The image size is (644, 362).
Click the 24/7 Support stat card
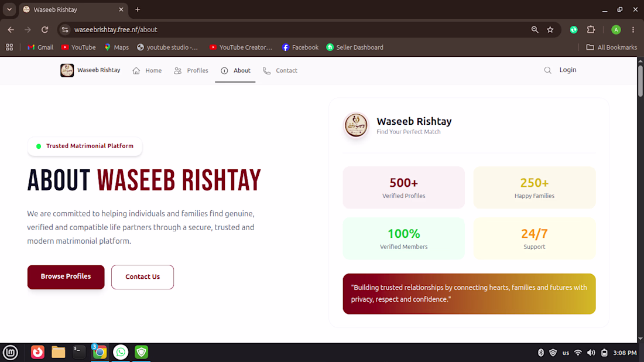tap(535, 238)
